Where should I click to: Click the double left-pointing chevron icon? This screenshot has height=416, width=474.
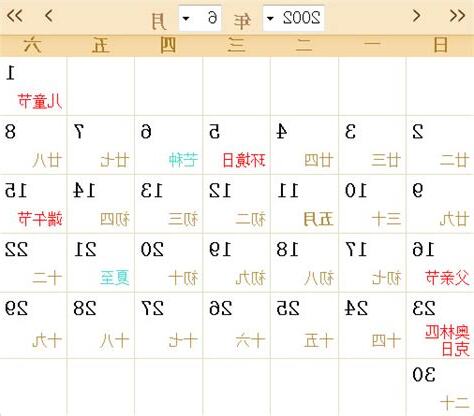point(15,16)
